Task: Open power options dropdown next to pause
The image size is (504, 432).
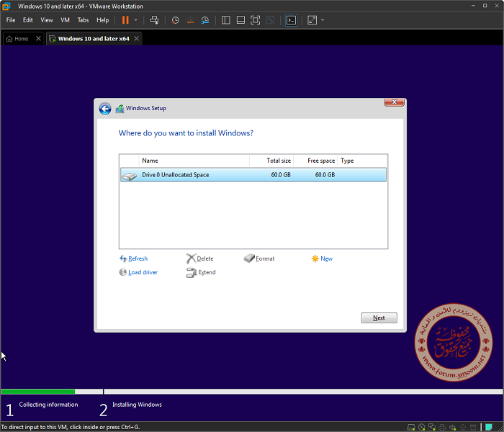Action: pos(135,20)
